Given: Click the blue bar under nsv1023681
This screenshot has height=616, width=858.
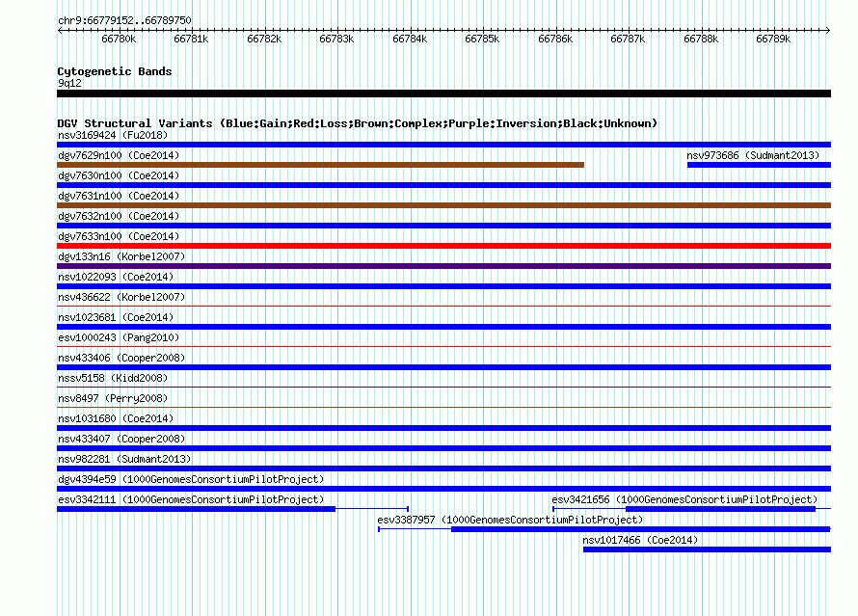Looking at the screenshot, I should click(443, 327).
